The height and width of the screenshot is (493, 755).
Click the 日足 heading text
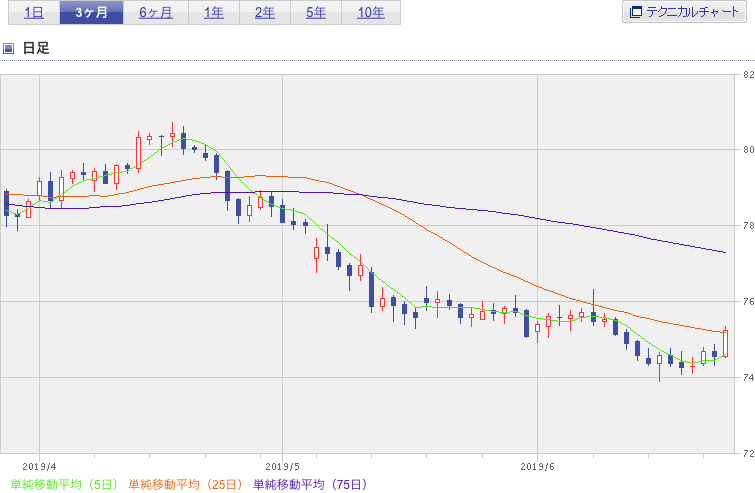(36, 48)
